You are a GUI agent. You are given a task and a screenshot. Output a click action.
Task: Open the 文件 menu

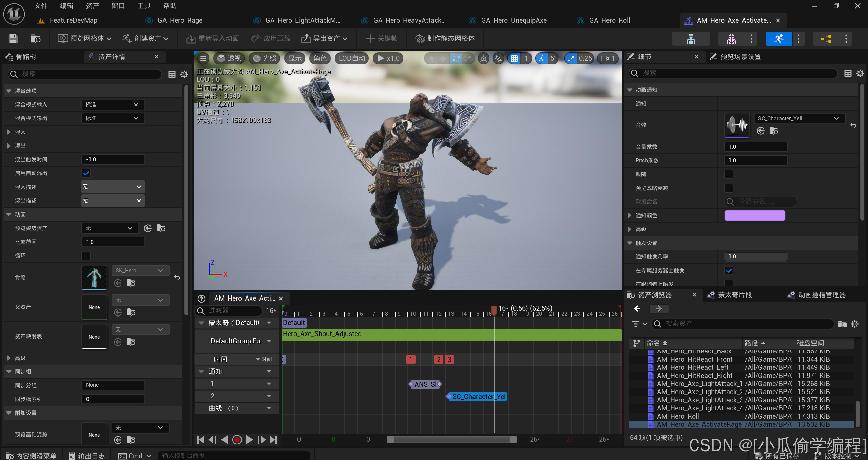(41, 6)
